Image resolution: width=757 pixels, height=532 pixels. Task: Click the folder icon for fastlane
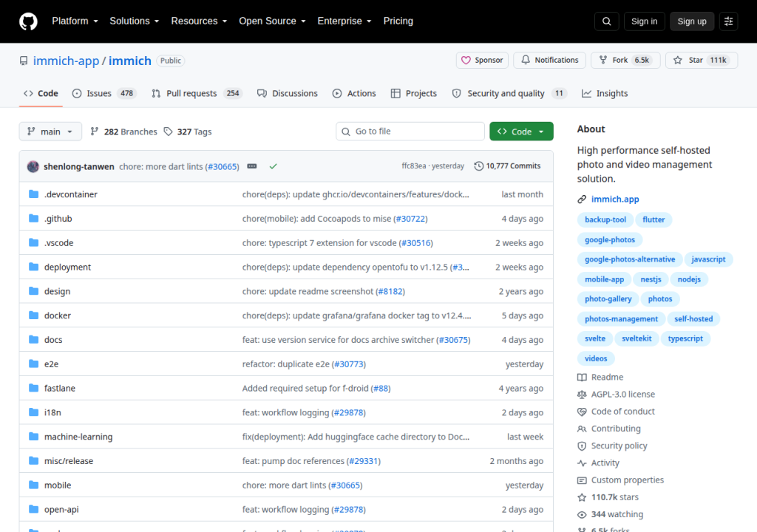click(x=33, y=388)
